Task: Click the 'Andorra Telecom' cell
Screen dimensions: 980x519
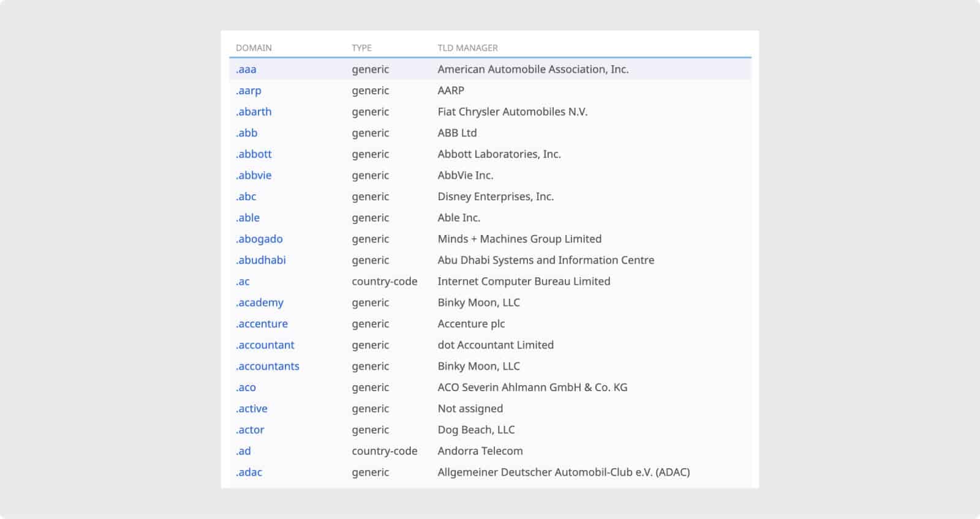Action: [x=480, y=451]
